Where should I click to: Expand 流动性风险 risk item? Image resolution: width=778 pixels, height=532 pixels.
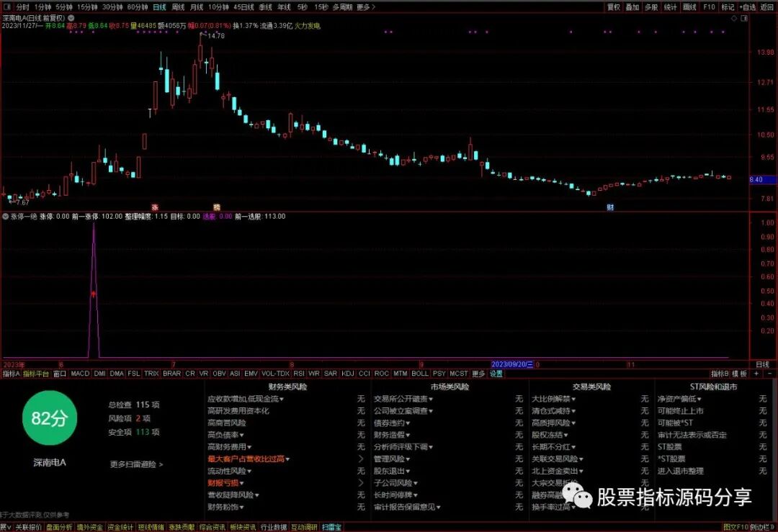[229, 471]
